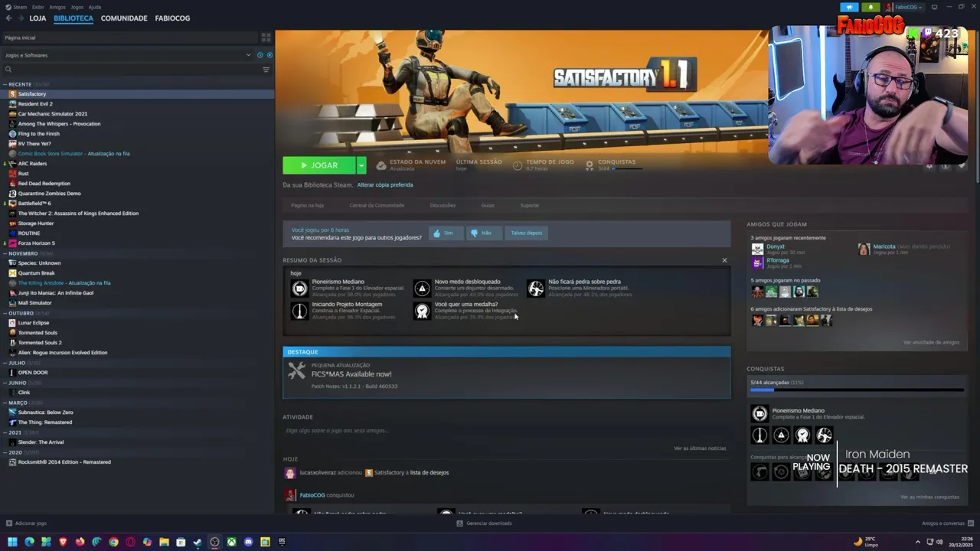Open dropdown arrow beside Jogar button
The width and height of the screenshot is (980, 551).
pos(361,165)
